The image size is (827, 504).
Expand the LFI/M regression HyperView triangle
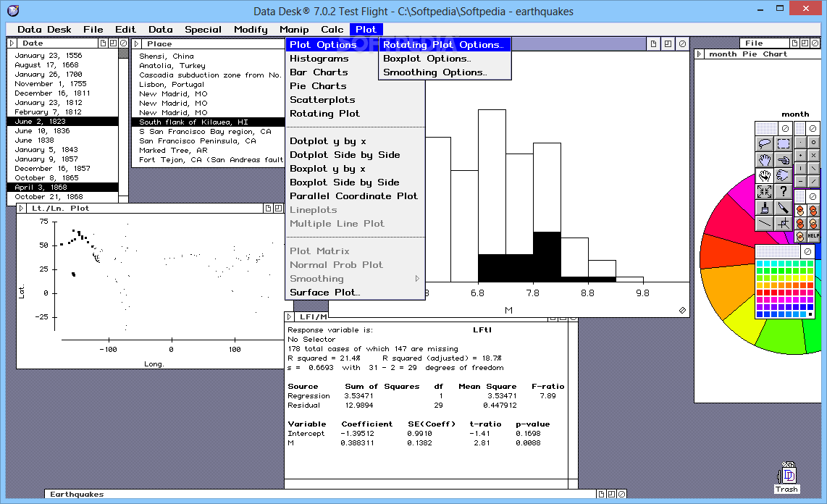[x=290, y=317]
